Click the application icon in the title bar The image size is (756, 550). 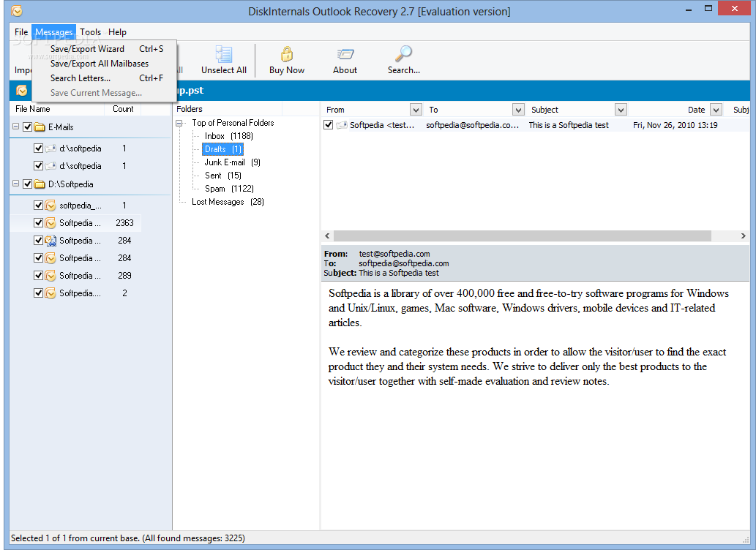click(16, 10)
